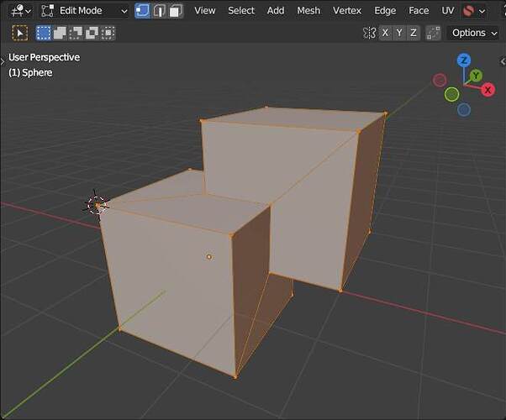506x420 pixels.
Task: Click the X axis gizmo circle
Action: 488,90
